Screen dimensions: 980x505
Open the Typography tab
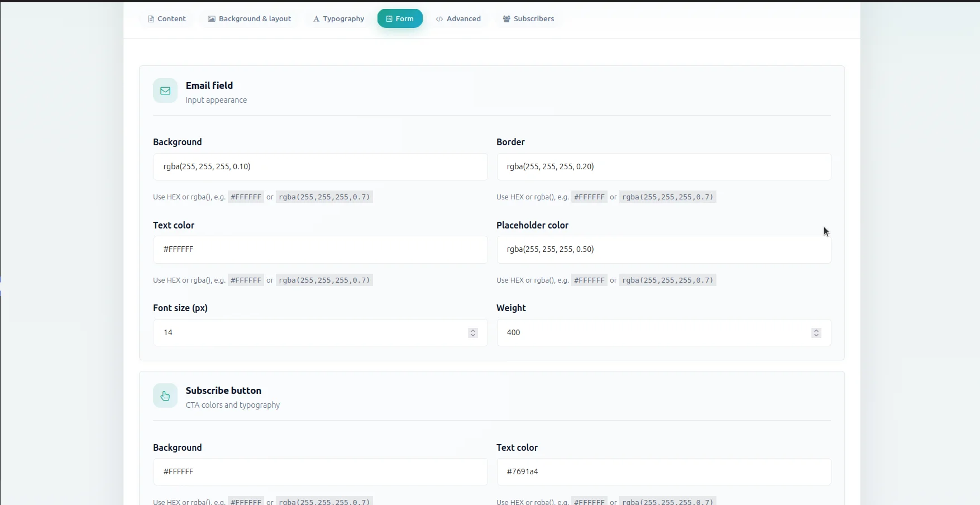tap(338, 18)
